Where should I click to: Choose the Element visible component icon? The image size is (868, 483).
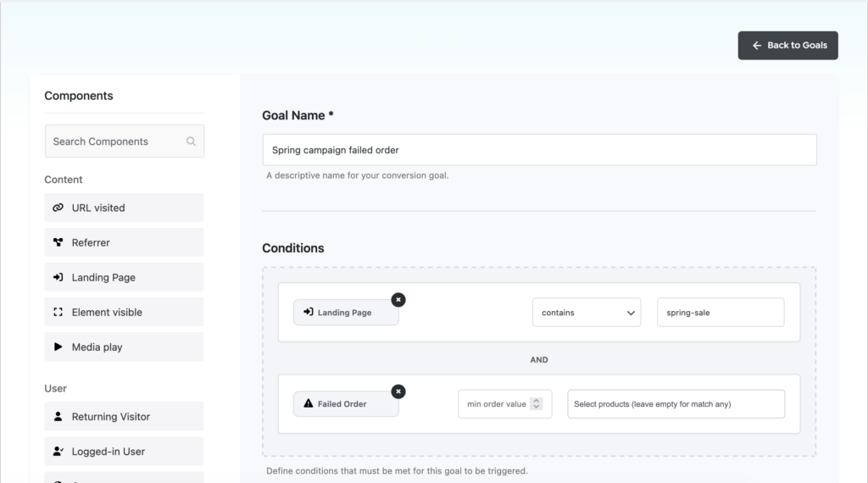click(x=58, y=312)
